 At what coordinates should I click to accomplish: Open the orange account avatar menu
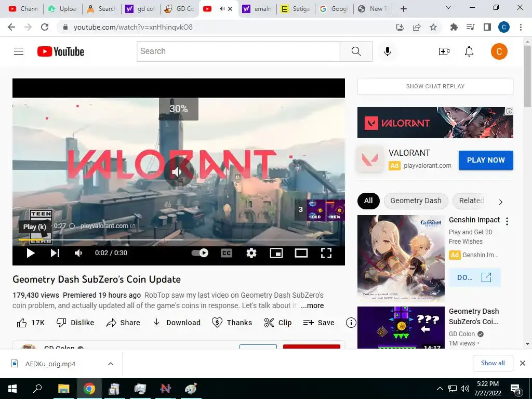499,51
